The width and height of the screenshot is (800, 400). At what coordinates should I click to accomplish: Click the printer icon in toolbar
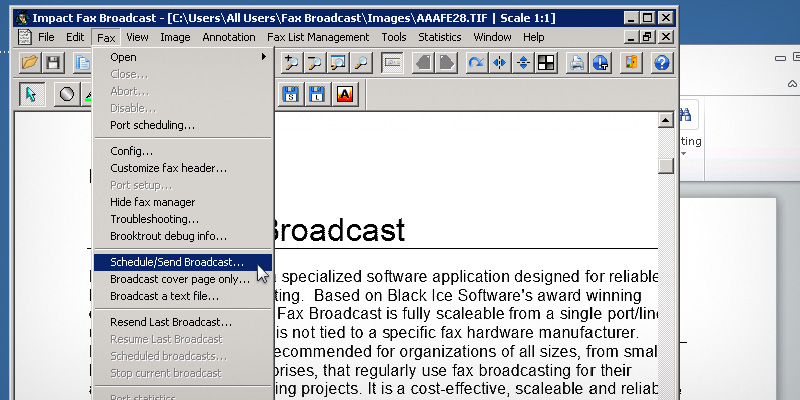click(x=578, y=63)
